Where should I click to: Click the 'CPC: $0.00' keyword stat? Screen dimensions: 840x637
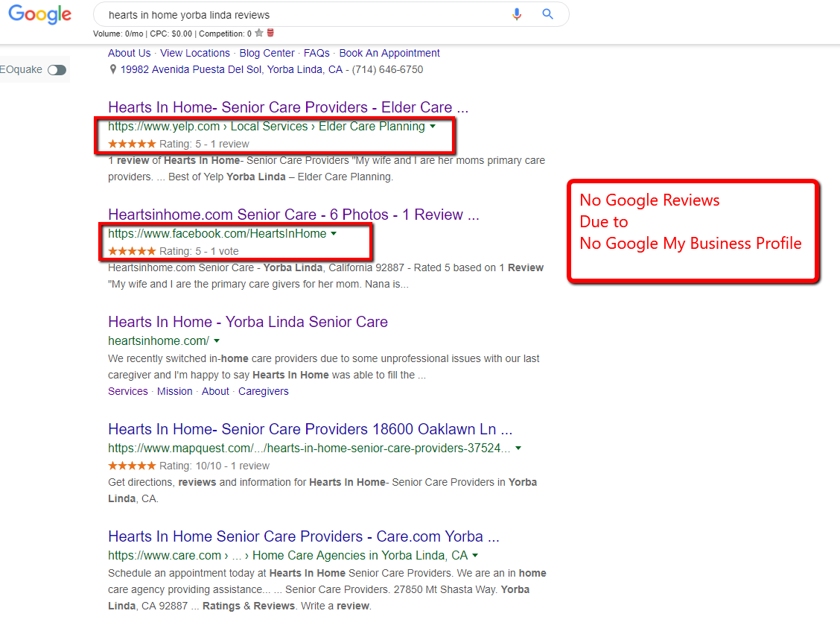coord(171,34)
